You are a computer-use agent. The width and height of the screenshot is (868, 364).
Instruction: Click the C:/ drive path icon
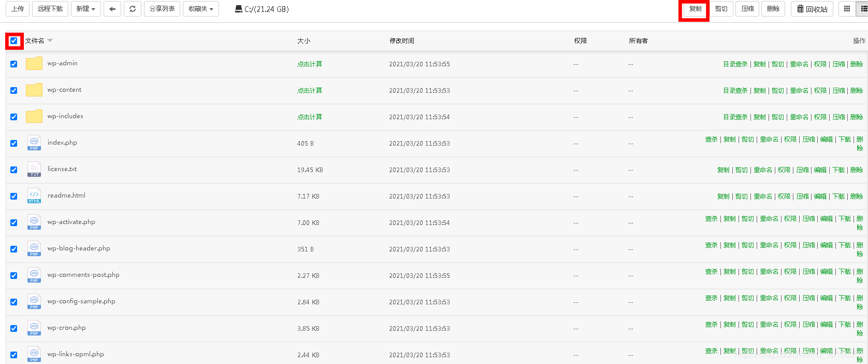(x=238, y=9)
